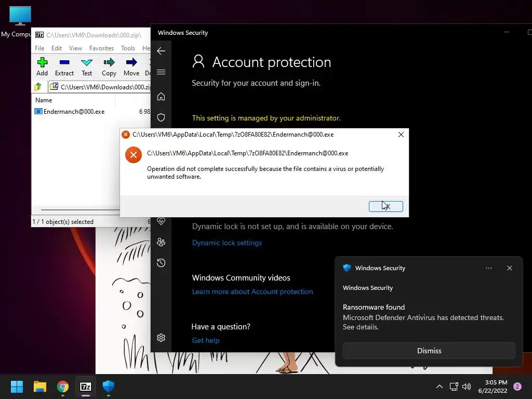Screen dimensions: 532x399
Task: Show hidden system tray icons
Action: coord(439,387)
